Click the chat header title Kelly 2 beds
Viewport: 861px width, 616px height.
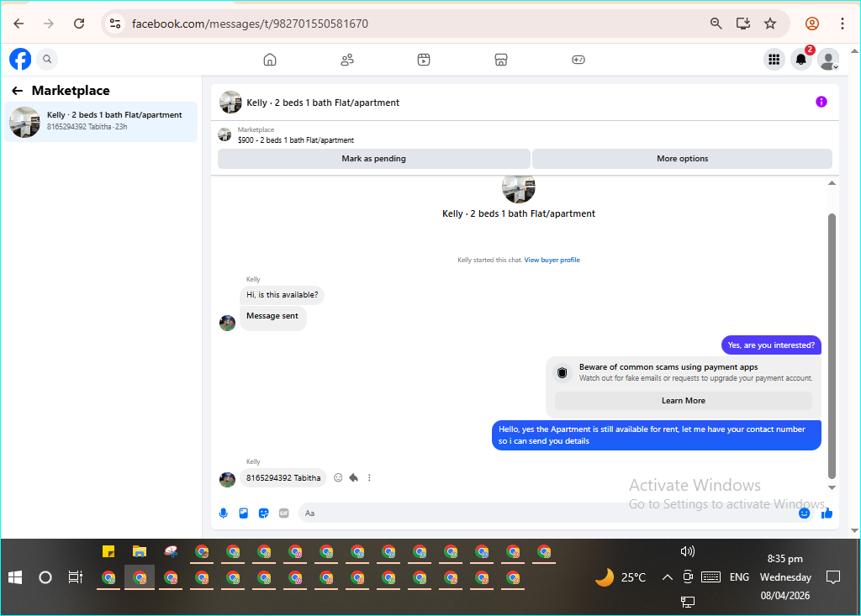323,103
